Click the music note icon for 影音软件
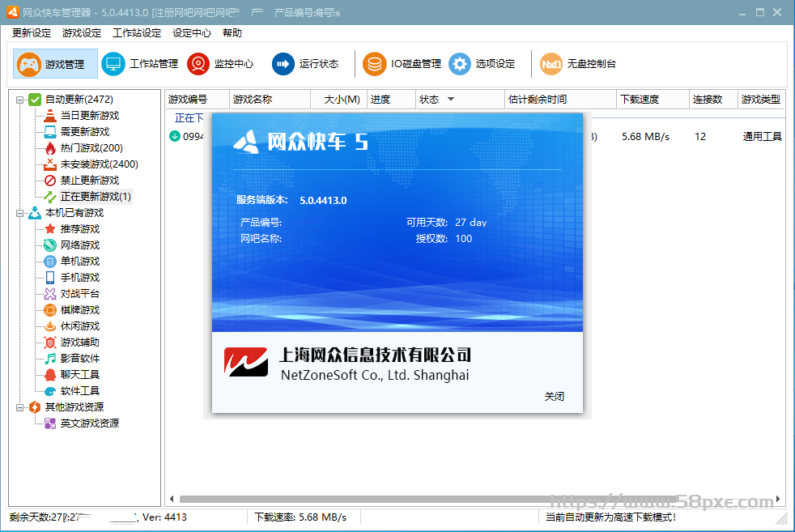Image resolution: width=795 pixels, height=532 pixels. (x=49, y=359)
